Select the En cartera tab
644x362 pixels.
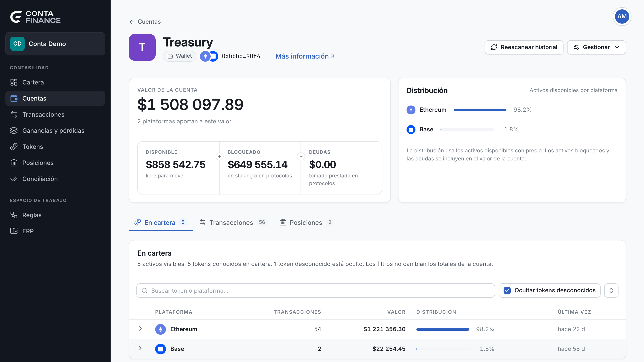point(161,222)
